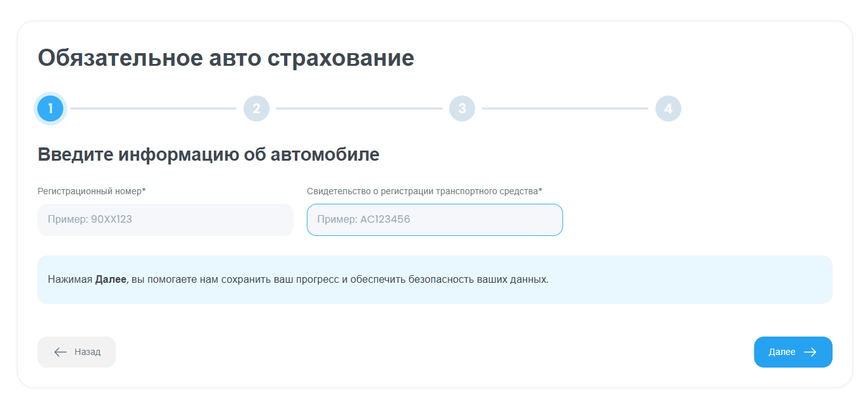Select step 2 circle in the wizard stepper

click(256, 108)
